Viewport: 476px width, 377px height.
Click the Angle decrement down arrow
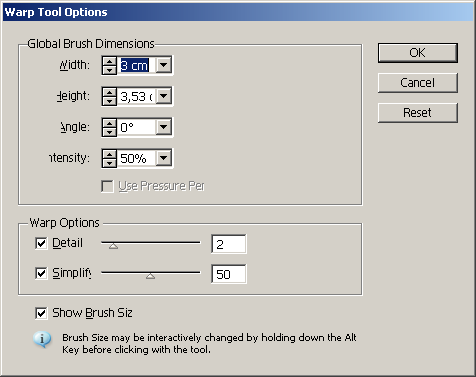coord(109,132)
